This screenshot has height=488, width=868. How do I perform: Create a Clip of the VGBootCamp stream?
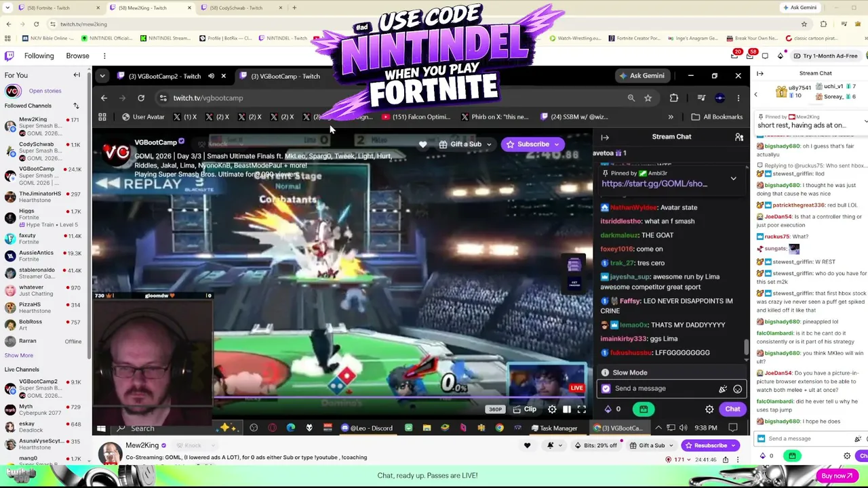click(524, 409)
